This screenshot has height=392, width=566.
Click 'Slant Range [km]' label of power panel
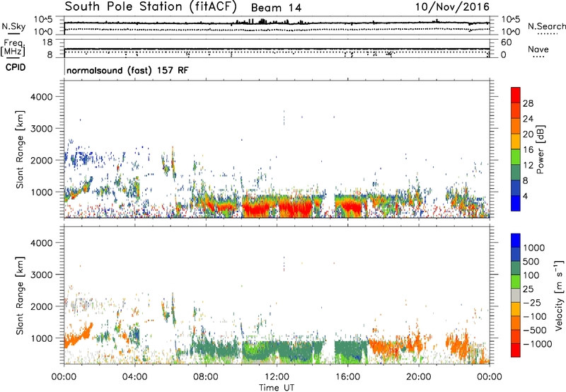[20, 149]
